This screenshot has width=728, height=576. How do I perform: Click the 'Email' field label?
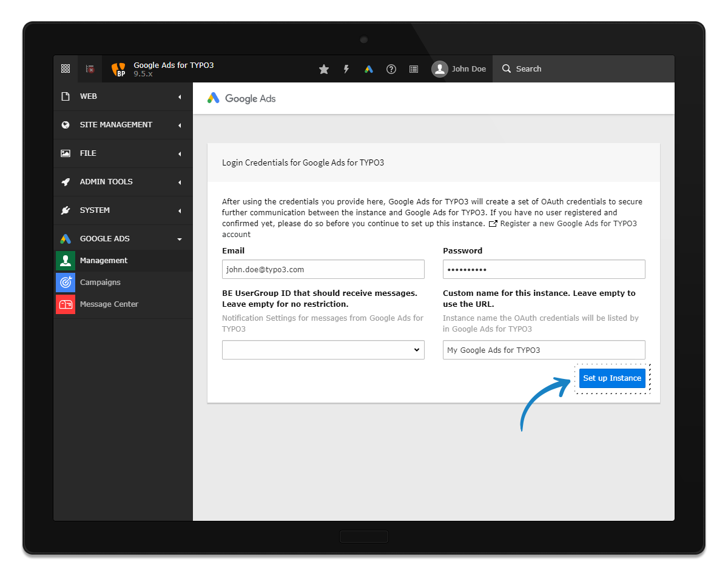[x=234, y=250]
